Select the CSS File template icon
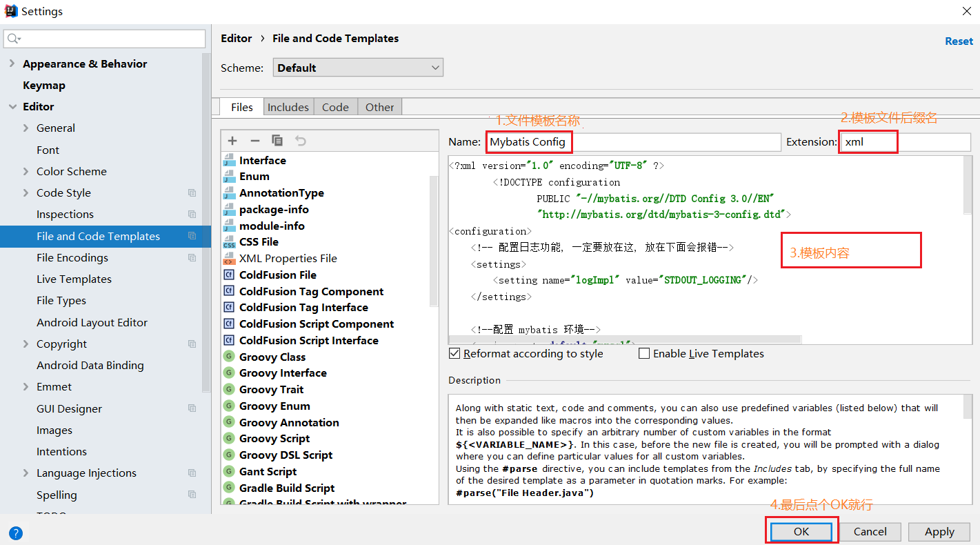 click(229, 242)
